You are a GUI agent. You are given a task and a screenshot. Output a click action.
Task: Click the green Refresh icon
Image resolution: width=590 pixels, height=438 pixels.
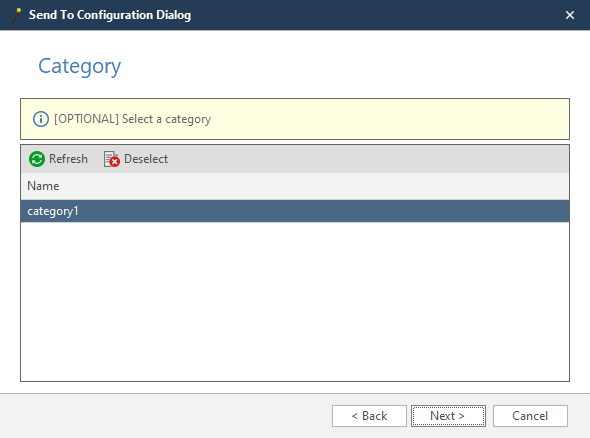[x=37, y=159]
